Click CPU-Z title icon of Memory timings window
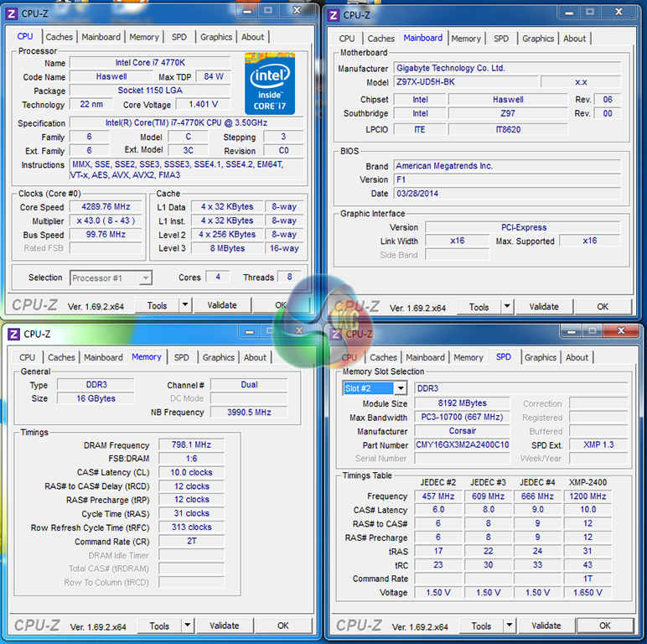Image resolution: width=647 pixels, height=644 pixels. [13, 334]
